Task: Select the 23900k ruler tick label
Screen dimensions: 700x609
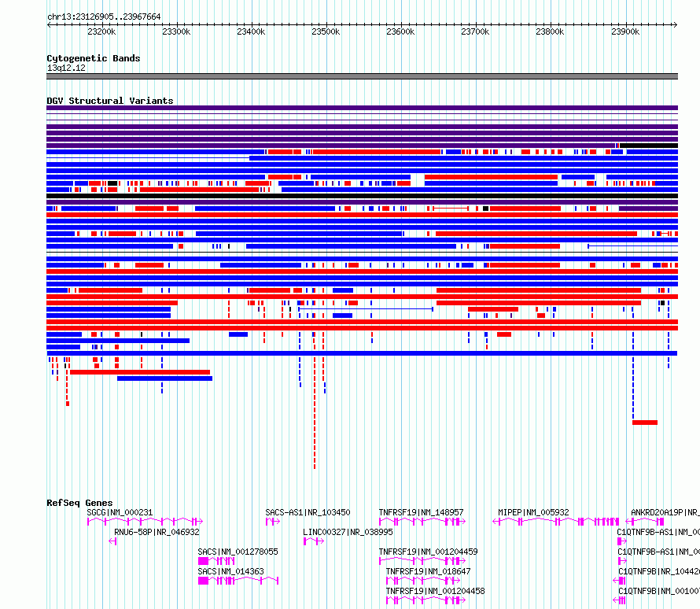Action: point(625,31)
